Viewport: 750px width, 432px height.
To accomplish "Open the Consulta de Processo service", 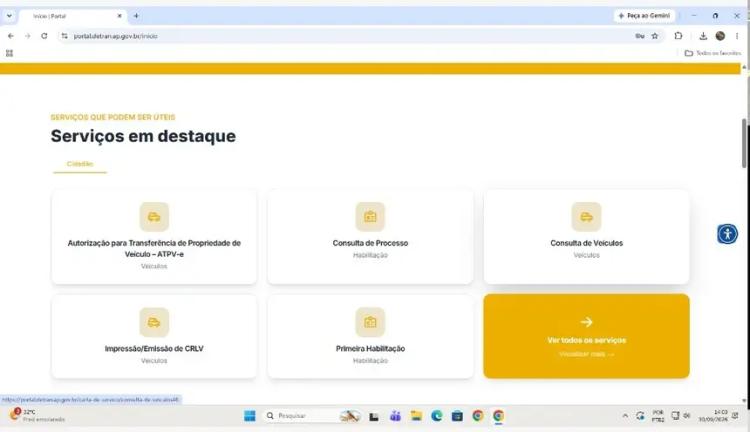I will point(370,237).
